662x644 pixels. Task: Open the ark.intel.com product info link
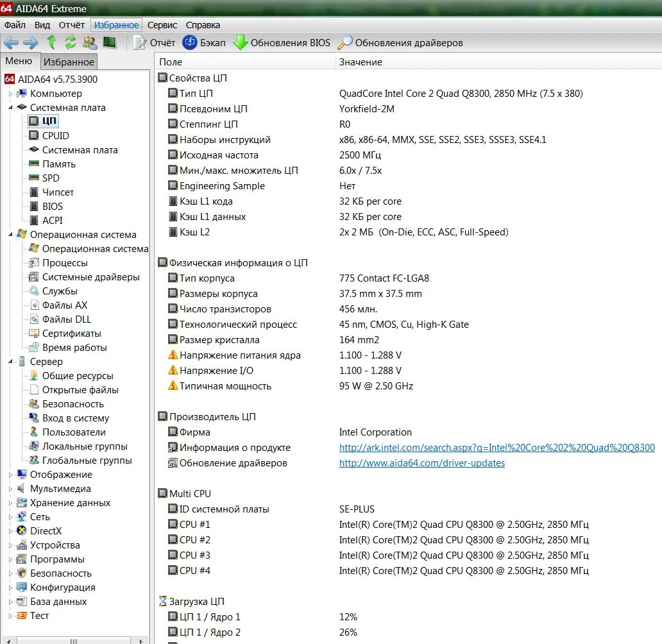point(497,448)
